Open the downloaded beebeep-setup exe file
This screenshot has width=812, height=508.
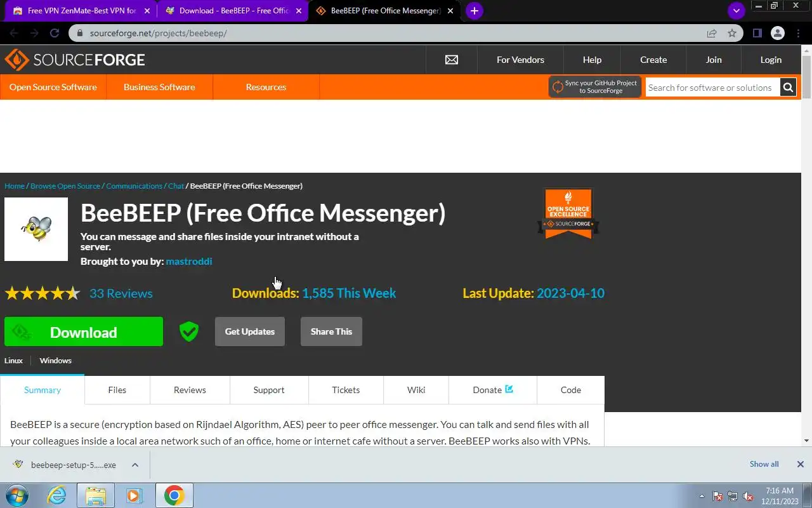tap(65, 465)
